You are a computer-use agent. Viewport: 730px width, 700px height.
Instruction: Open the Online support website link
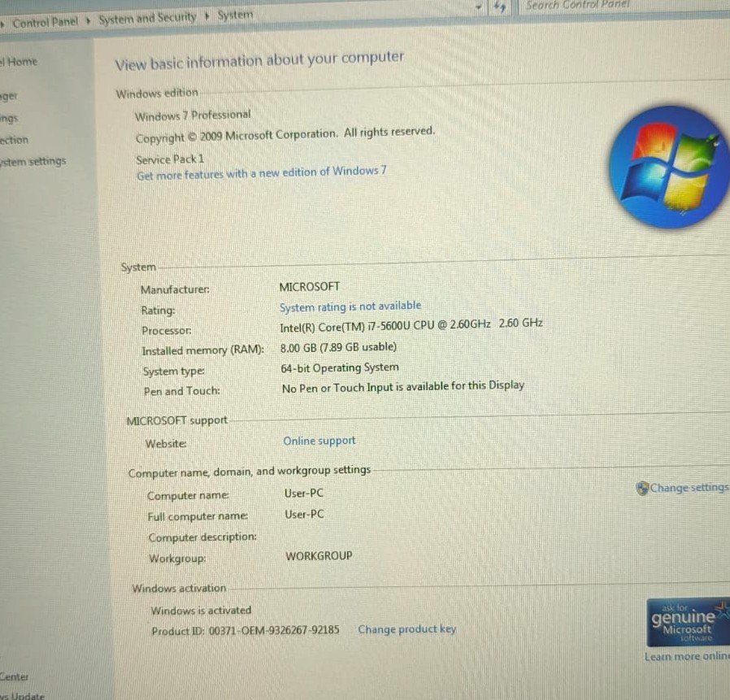[x=319, y=441]
